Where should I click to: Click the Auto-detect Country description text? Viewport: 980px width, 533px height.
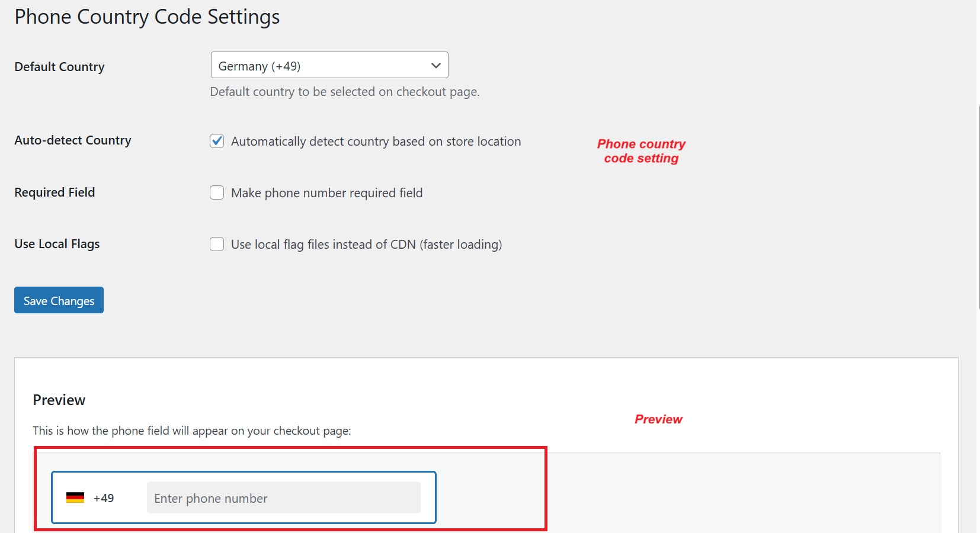(376, 141)
